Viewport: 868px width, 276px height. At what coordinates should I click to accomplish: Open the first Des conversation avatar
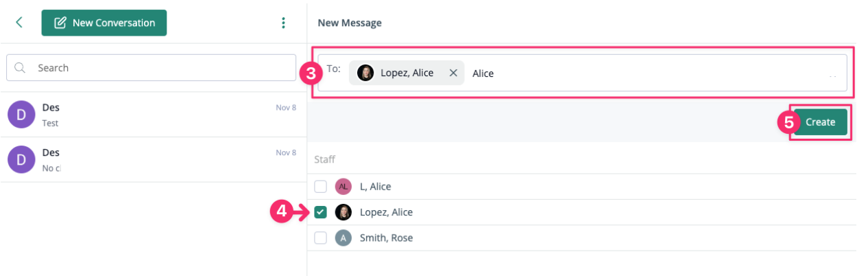(21, 115)
